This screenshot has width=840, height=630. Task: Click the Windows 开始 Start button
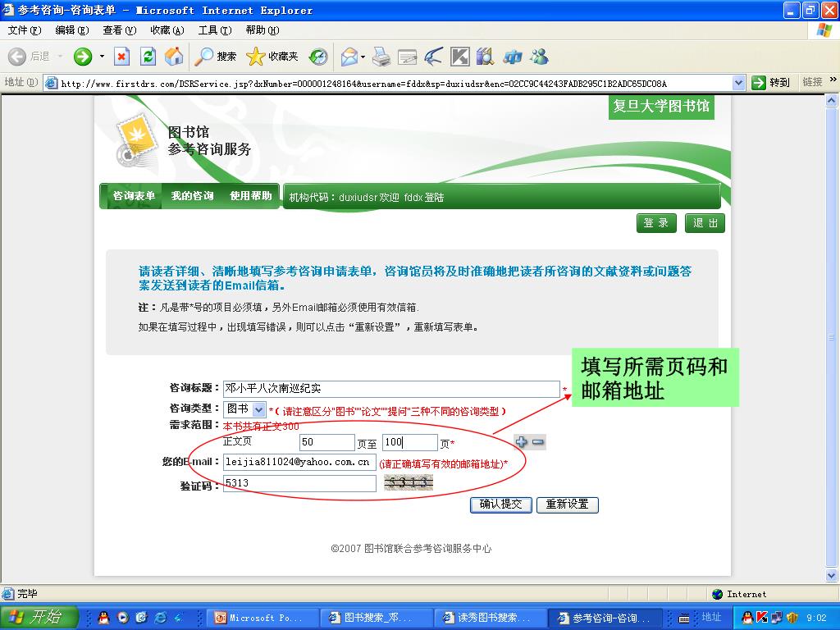(x=39, y=617)
